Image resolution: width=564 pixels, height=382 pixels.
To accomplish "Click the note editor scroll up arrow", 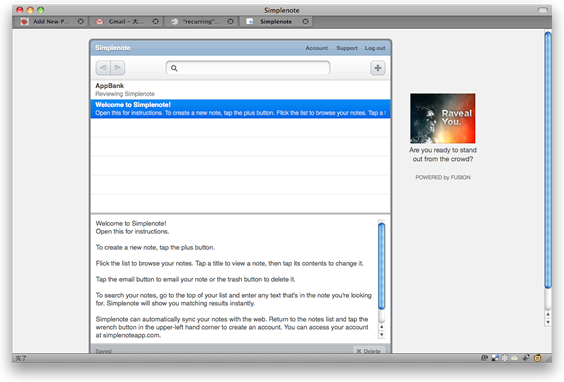I will (382, 327).
